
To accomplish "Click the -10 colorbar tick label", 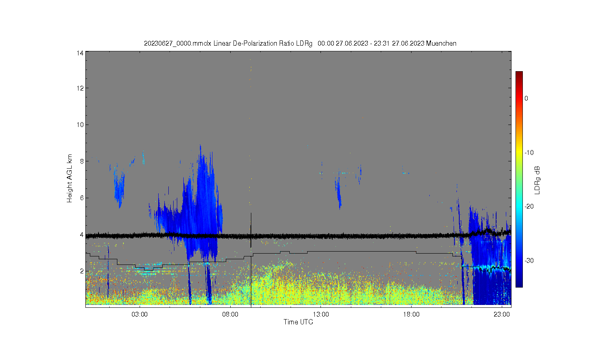I will 529,152.
